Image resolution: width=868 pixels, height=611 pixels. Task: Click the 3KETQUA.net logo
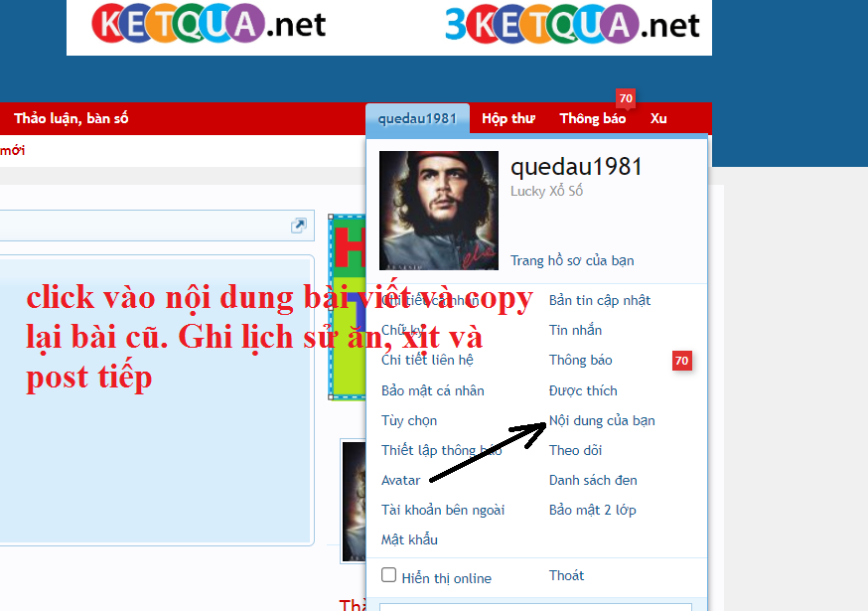tap(572, 24)
